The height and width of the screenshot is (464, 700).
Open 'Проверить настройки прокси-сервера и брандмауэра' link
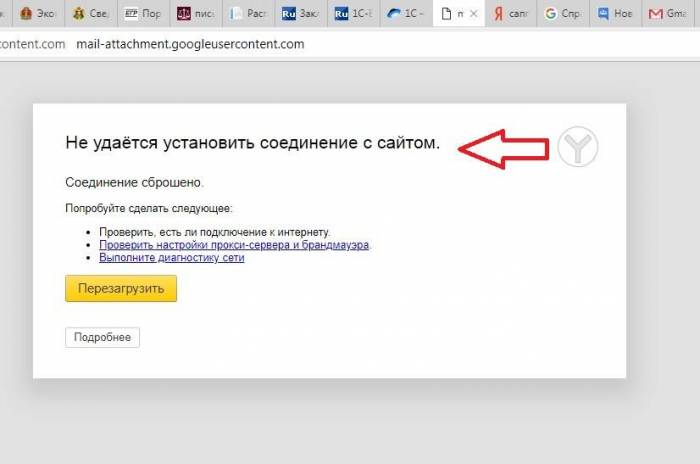coord(234,244)
